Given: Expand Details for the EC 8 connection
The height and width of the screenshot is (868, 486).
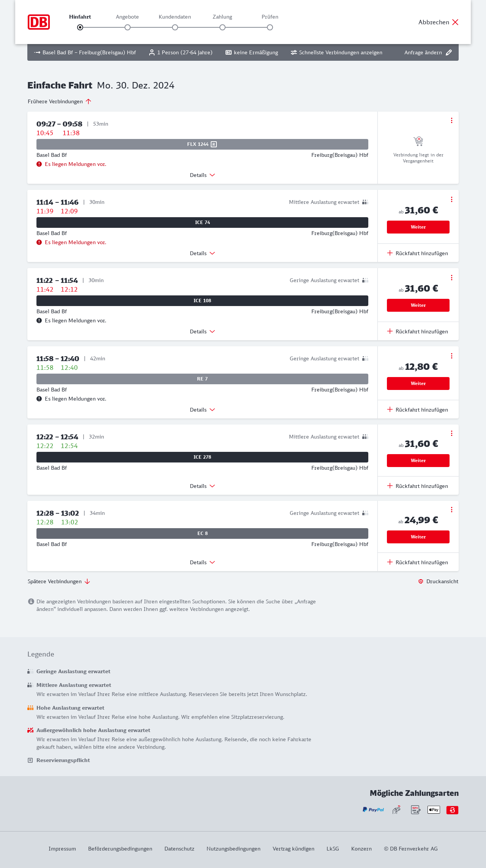Looking at the screenshot, I should (202, 562).
